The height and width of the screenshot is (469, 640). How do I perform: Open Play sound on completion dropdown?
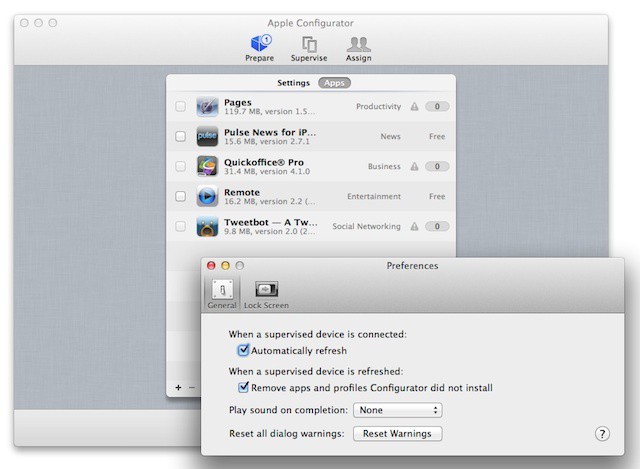(x=397, y=410)
